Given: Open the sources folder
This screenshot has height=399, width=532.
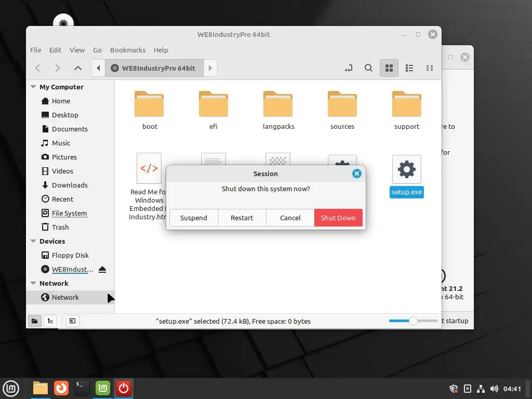Looking at the screenshot, I should pos(342,111).
